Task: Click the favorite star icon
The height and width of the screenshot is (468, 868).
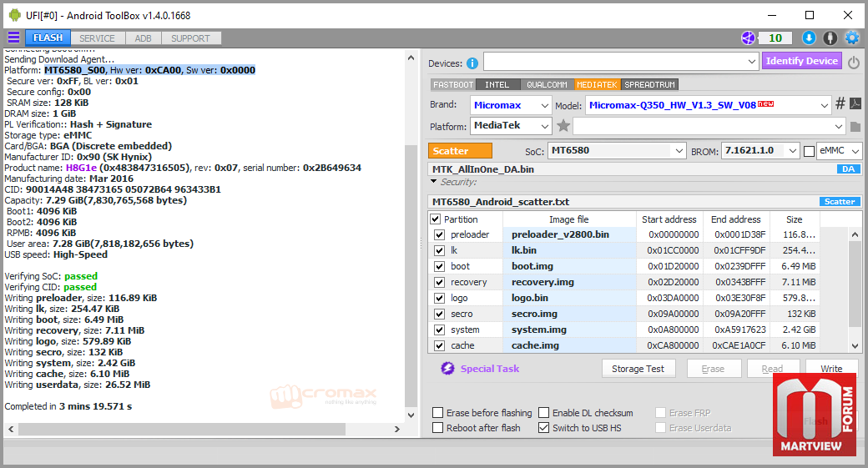Action: click(x=563, y=126)
